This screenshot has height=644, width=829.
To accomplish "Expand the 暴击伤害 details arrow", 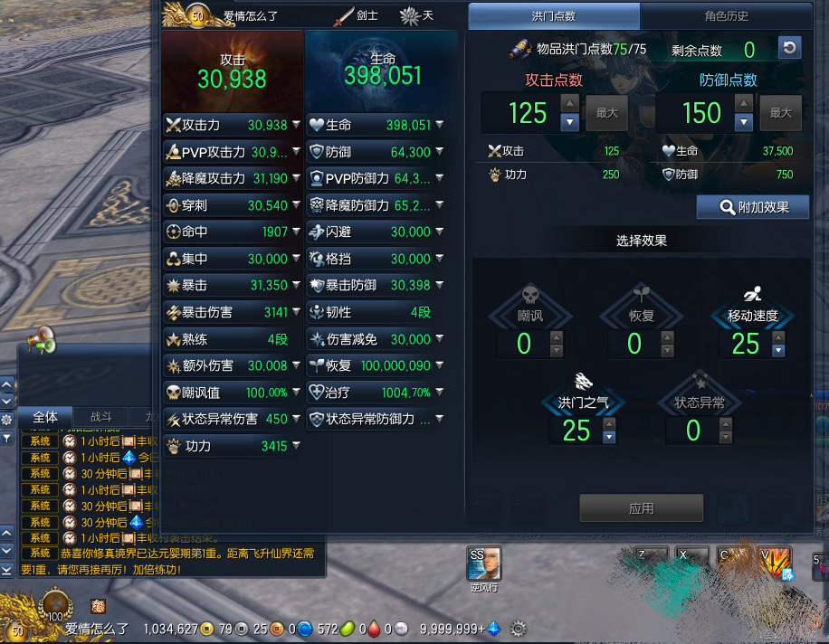I will [x=296, y=312].
